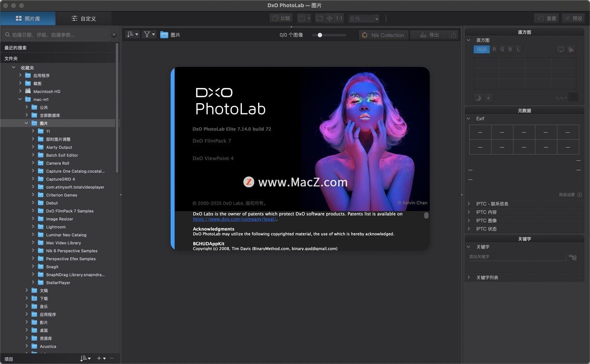Expand IPTC 内容 section
Viewport: 590px width, 364px height.
tap(469, 212)
